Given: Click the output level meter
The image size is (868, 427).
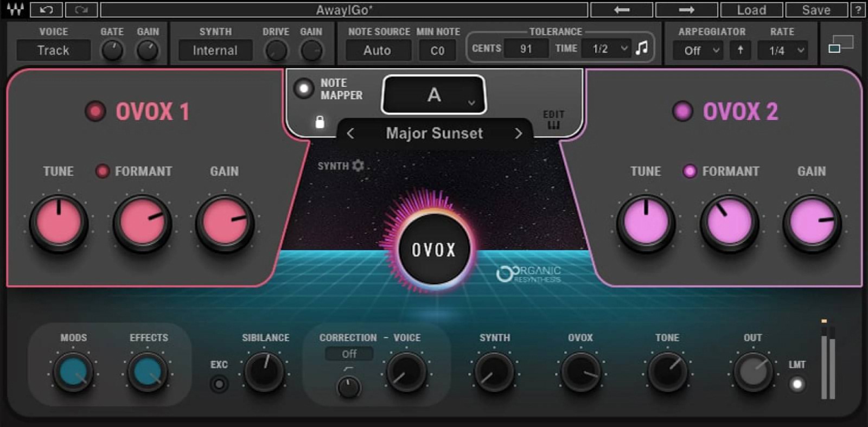Looking at the screenshot, I should coord(828,360).
